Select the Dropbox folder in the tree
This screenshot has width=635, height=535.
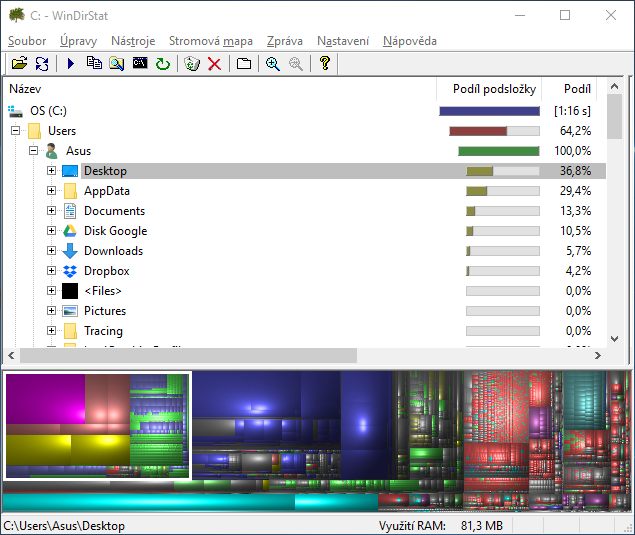[106, 271]
